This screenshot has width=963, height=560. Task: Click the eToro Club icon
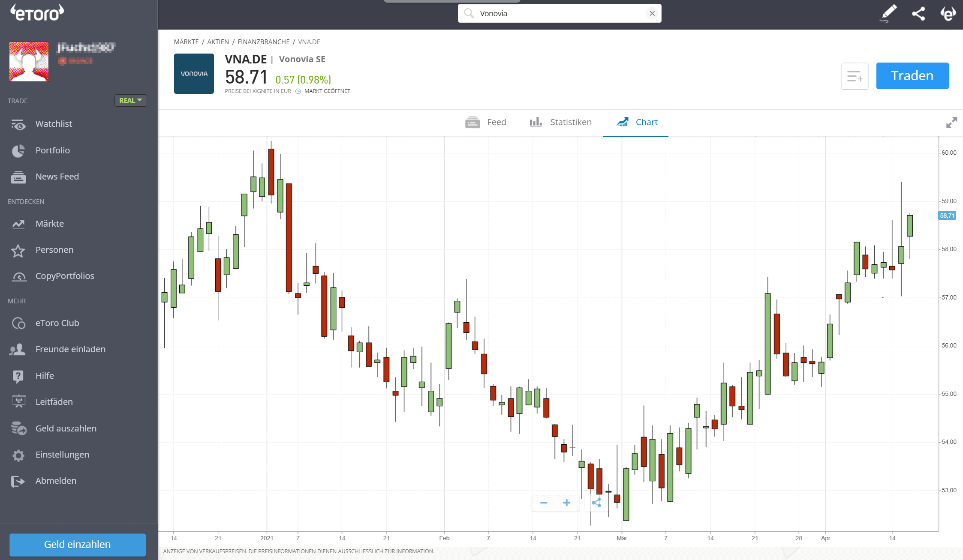point(18,323)
